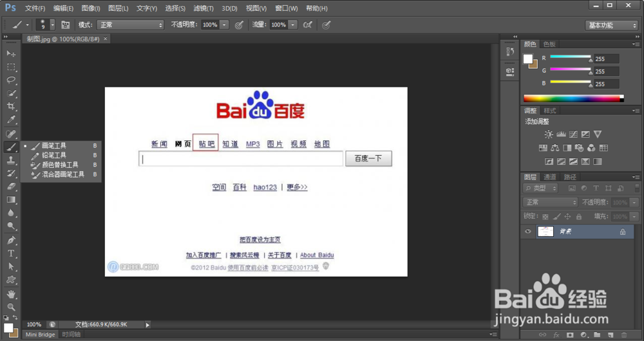
Task: Select the Blur tool
Action: 11,213
